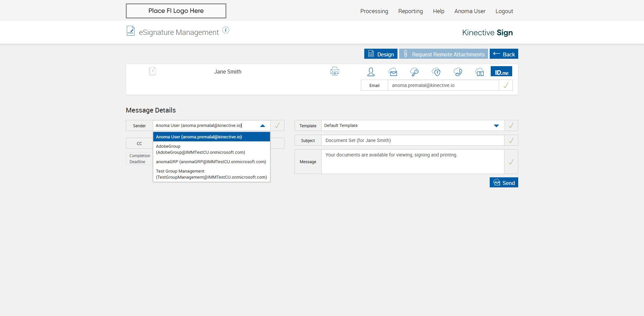Toggle the checkmark beside the Message box
The image size is (644, 316).
[511, 162]
